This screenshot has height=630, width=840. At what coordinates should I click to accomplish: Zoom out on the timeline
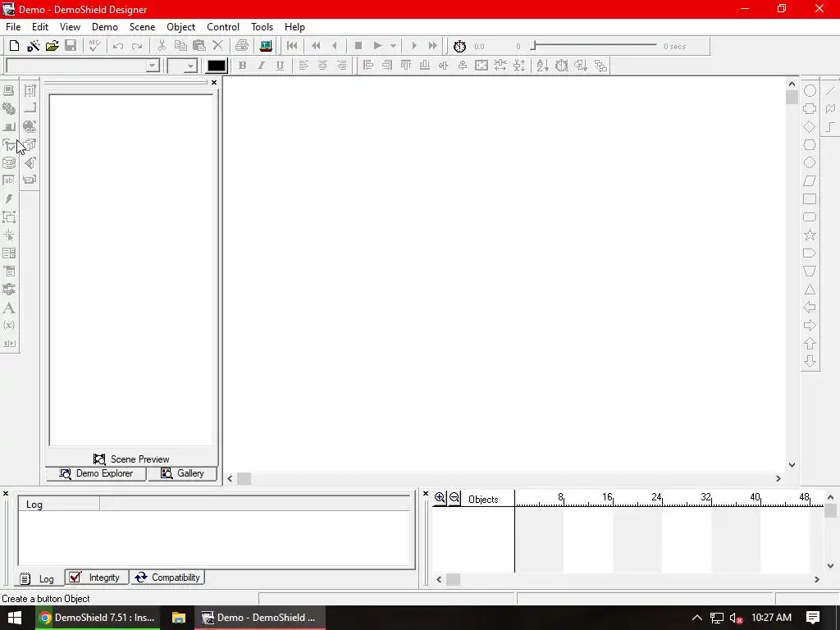click(x=454, y=498)
